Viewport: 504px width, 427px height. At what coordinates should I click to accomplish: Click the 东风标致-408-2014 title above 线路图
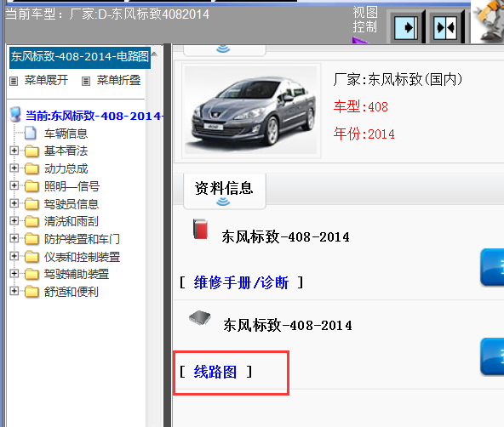coord(288,326)
